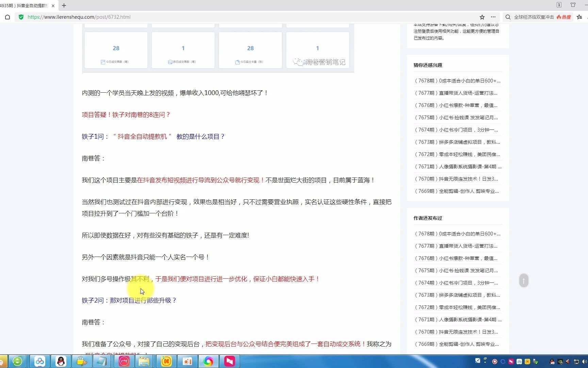The width and height of the screenshot is (588, 368).
Task: Open the orange camera taskbar icon
Action: coord(187,361)
